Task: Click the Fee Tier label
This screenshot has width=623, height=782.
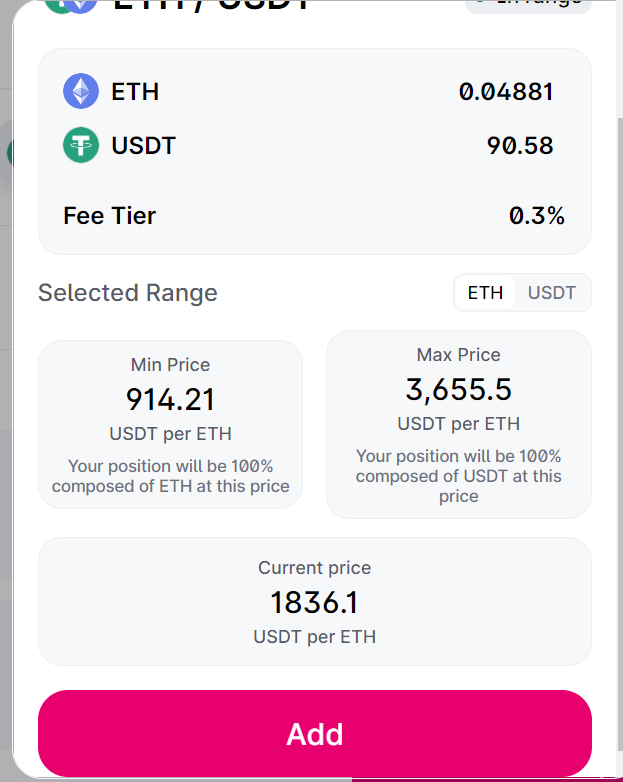Action: [110, 215]
